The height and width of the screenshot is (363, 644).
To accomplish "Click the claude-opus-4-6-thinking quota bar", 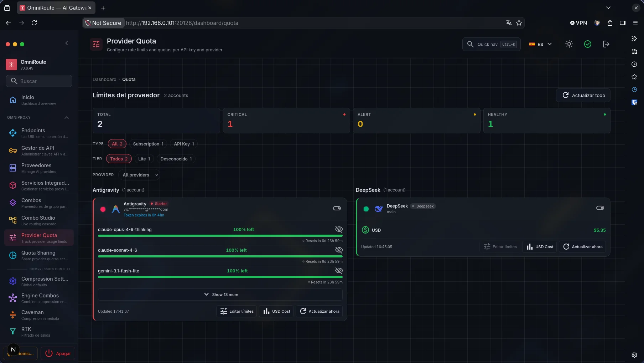I will [220, 236].
